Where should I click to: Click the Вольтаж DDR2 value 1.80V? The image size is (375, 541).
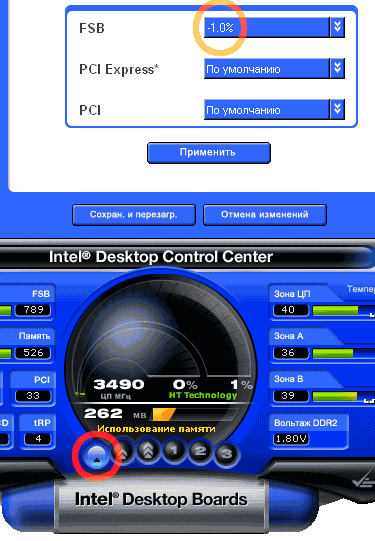291,439
